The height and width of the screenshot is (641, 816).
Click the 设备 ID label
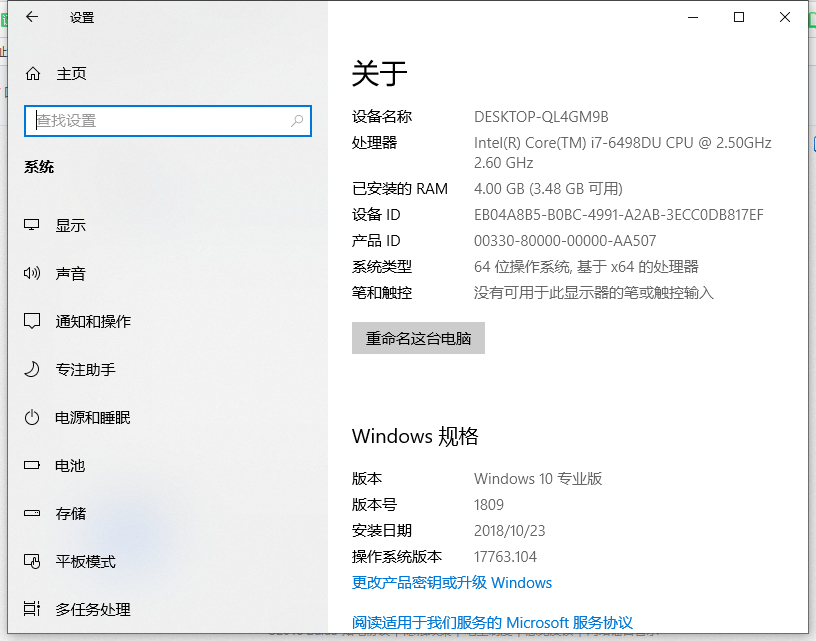376,215
